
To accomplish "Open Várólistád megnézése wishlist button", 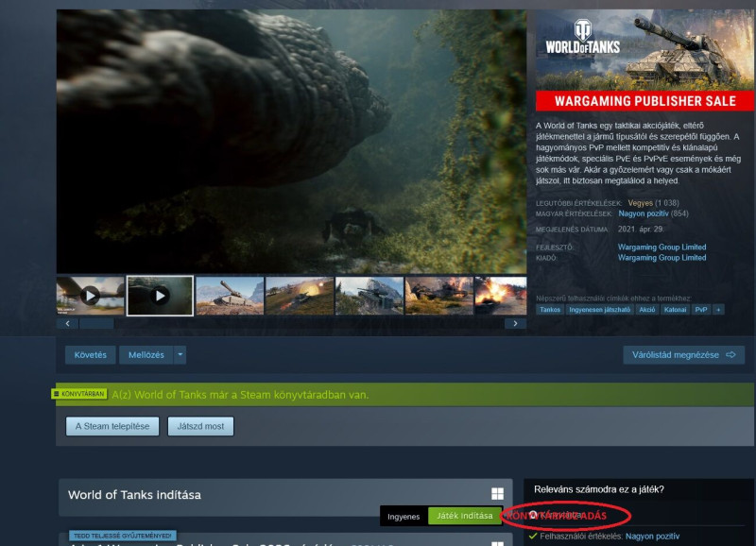I will [x=683, y=354].
